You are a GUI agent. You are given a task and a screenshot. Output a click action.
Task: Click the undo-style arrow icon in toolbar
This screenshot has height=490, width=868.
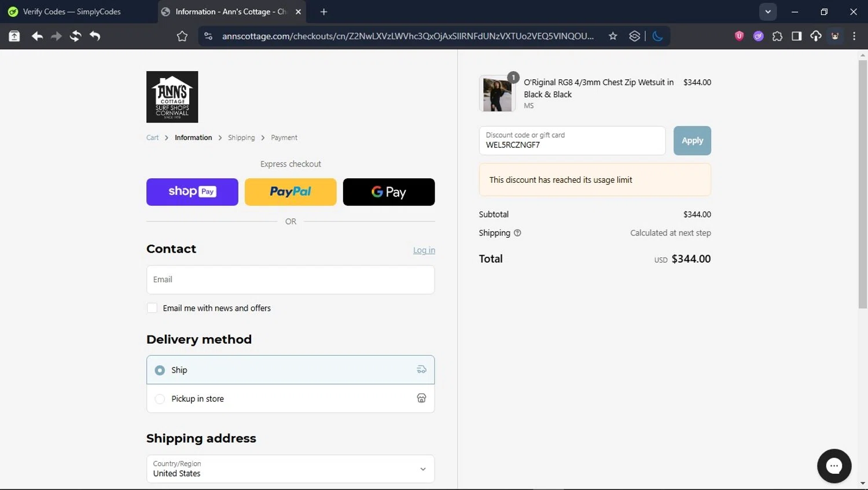pos(95,36)
